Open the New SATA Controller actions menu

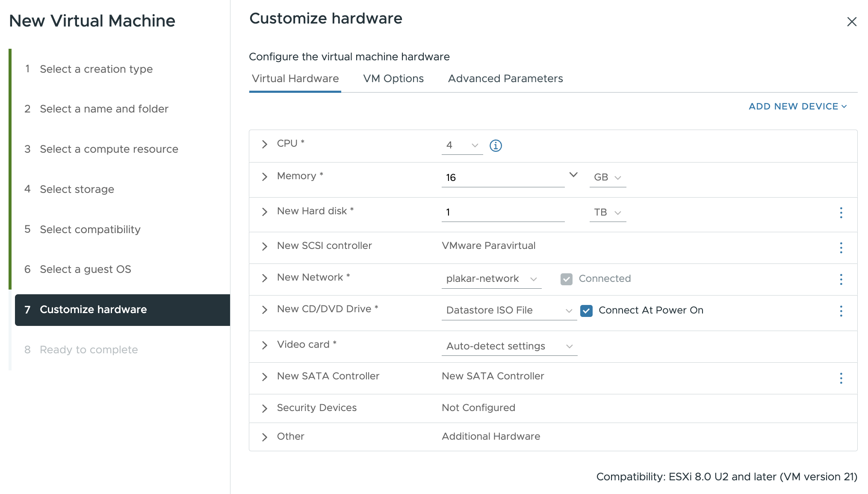pos(841,378)
